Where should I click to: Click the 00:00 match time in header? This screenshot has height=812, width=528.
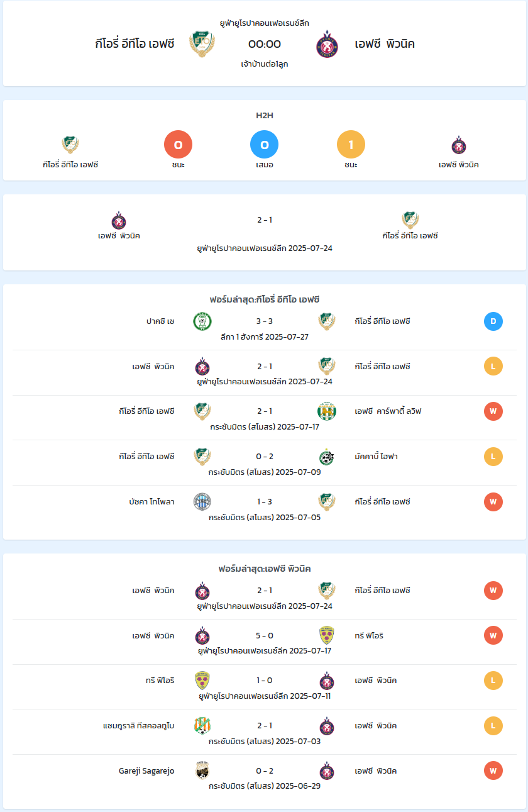click(x=265, y=44)
